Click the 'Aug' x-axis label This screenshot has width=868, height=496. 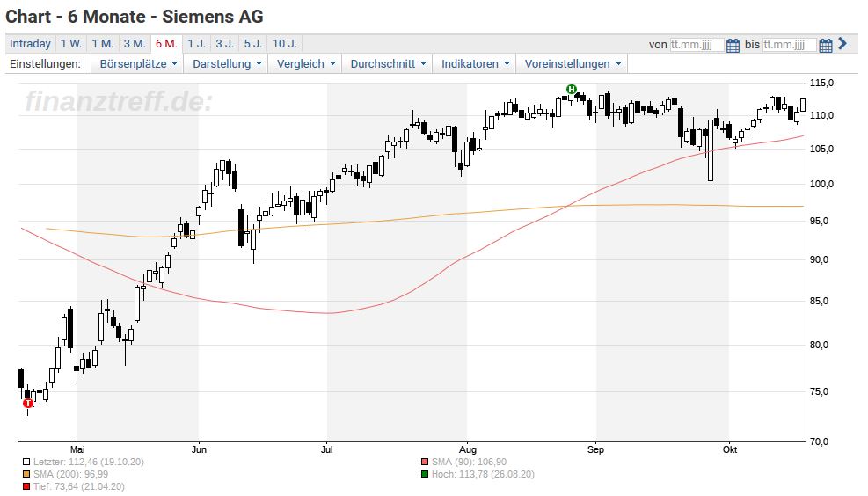pos(468,449)
